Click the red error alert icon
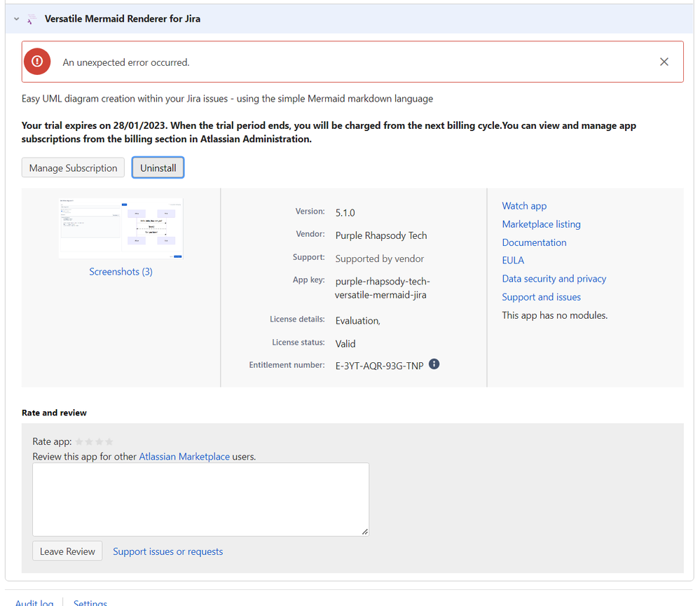This screenshot has height=606, width=700. 37,62
